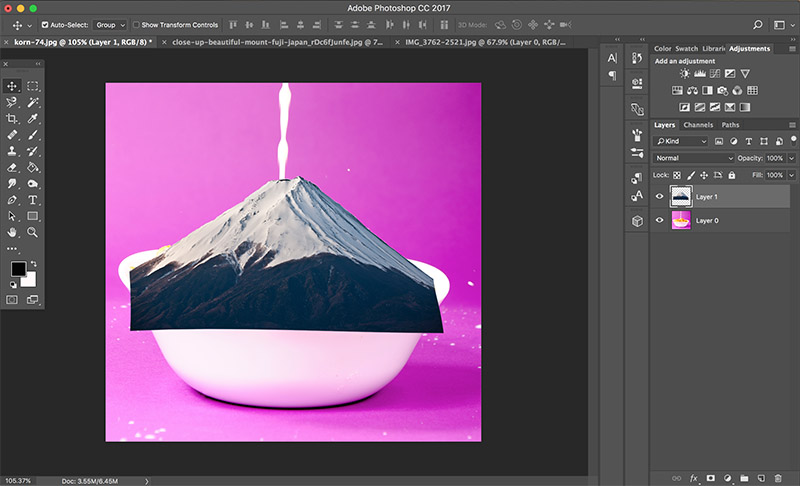Add a layer mask
Screen dimensions: 800x486
coord(711,478)
